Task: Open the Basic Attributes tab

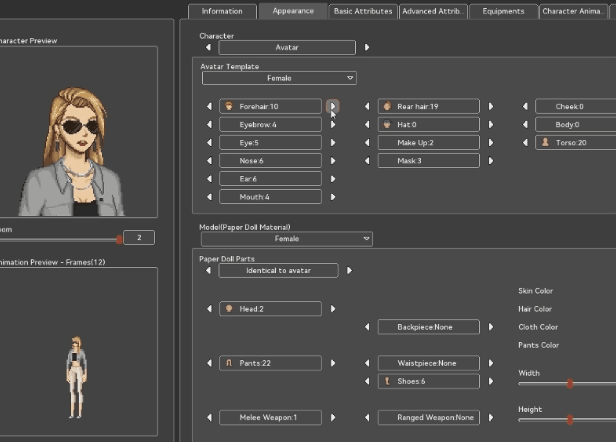Action: 363,11
